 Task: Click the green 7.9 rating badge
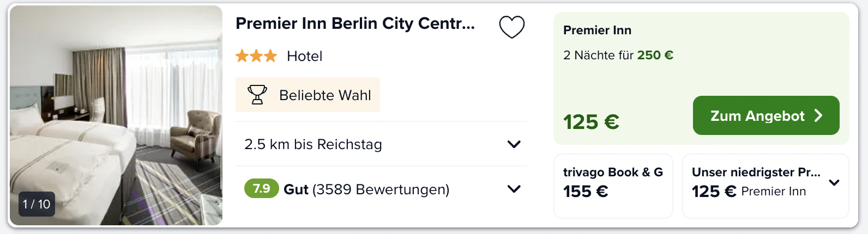tap(262, 189)
